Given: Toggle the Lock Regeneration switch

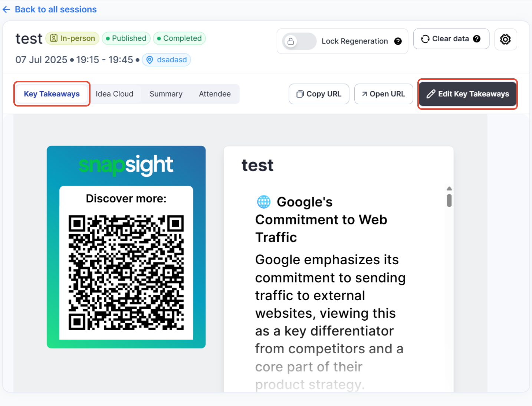Looking at the screenshot, I should click(x=299, y=41).
